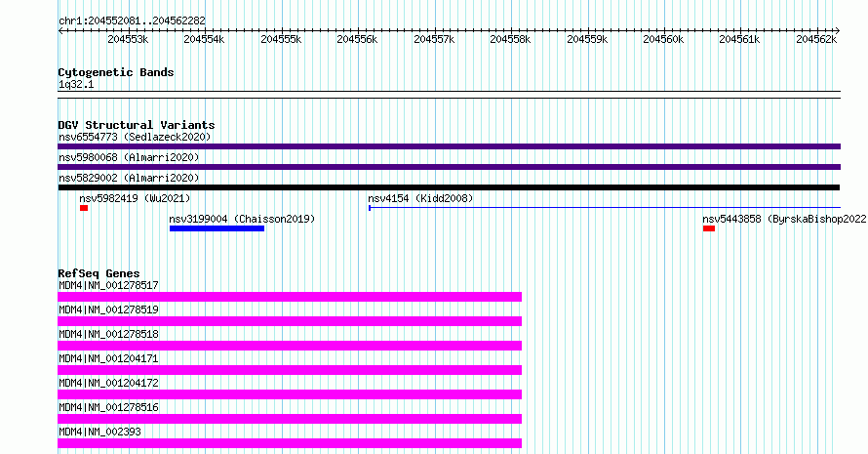This screenshot has height=454, width=868.
Task: Click the magenta bar for MDM4|NM_001278519
Action: tap(290, 321)
